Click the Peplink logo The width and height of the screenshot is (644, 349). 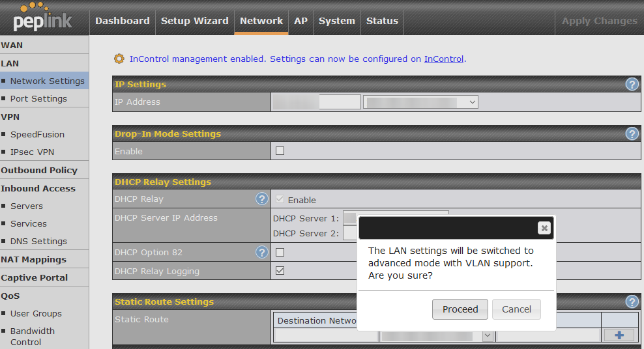[x=44, y=18]
